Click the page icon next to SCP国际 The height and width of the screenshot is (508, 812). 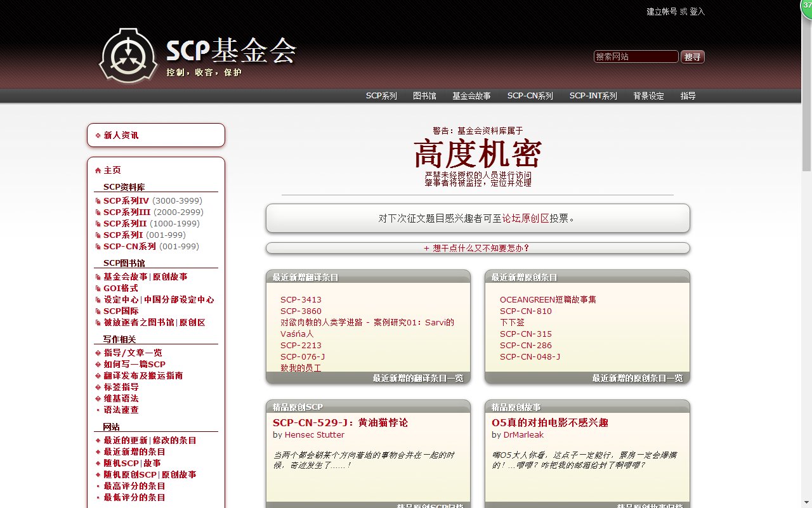(x=98, y=311)
